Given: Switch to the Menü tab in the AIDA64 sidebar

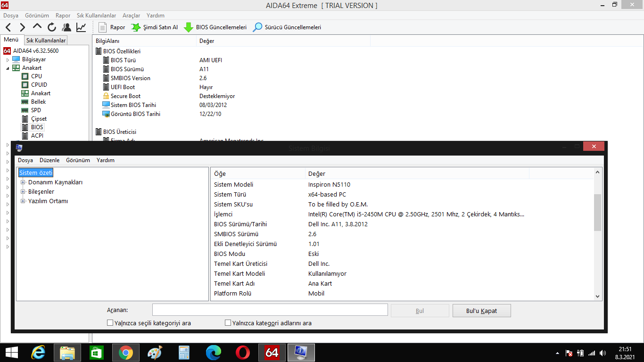Looking at the screenshot, I should coord(11,40).
